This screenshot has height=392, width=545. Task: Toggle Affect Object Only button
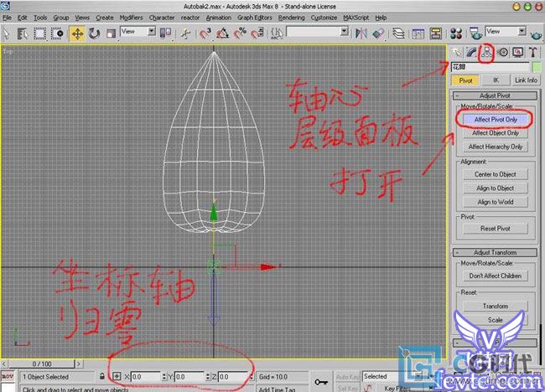[x=495, y=133]
